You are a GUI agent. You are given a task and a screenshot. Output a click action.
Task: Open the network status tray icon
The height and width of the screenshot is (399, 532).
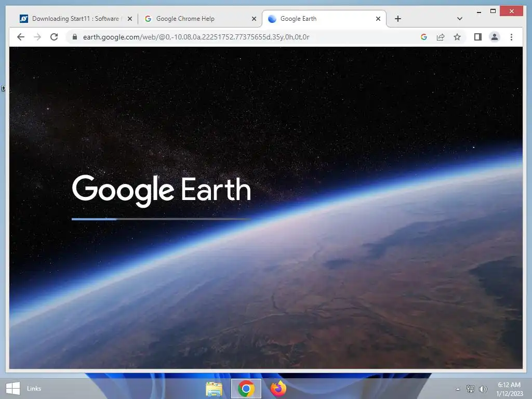[471, 389]
